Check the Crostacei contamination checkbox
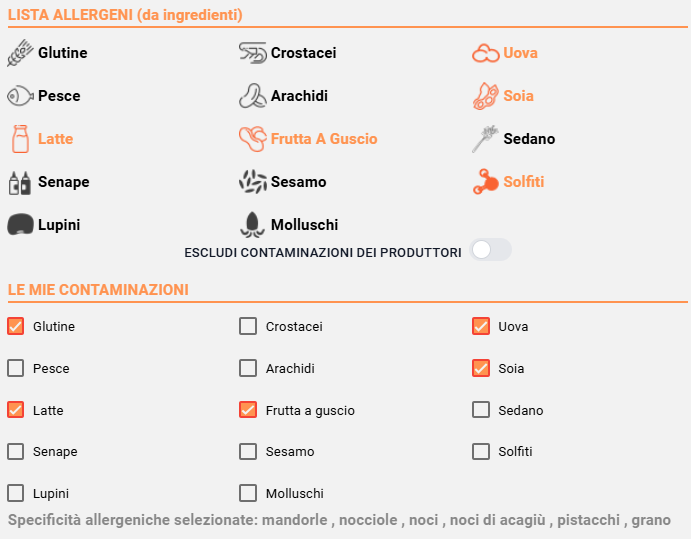Viewport: 691px width, 539px height. 248,327
